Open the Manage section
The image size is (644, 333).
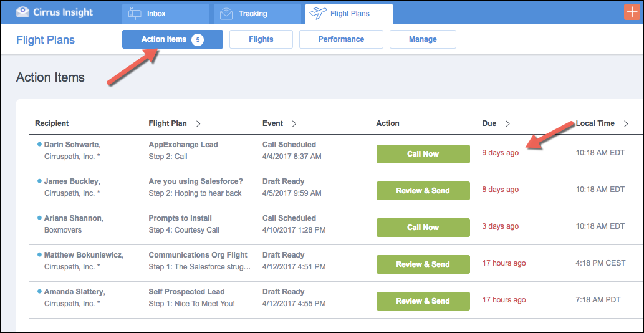[x=423, y=39]
